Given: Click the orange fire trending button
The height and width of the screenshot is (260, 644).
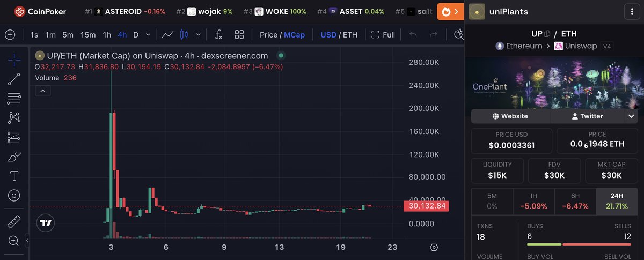Looking at the screenshot, I should coord(451,11).
